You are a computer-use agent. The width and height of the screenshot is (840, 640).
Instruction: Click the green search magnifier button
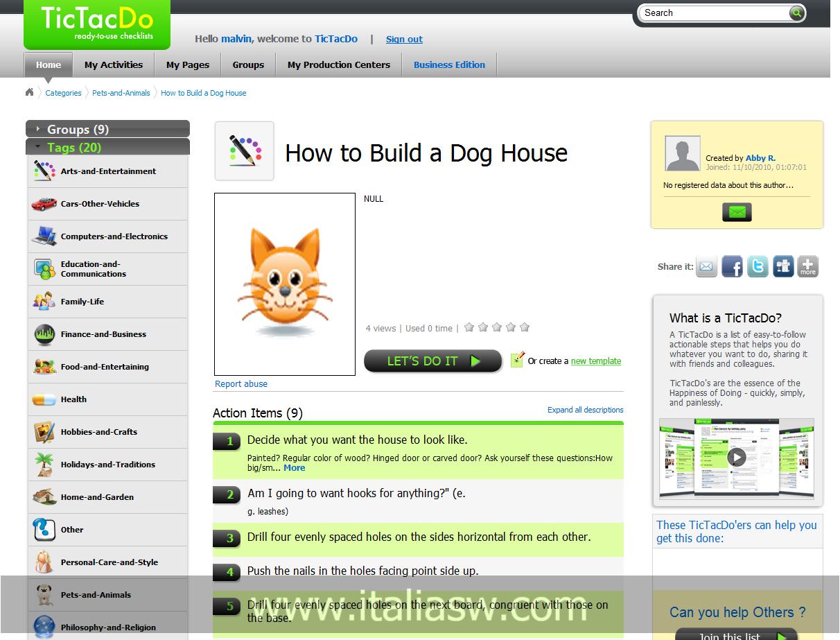796,12
